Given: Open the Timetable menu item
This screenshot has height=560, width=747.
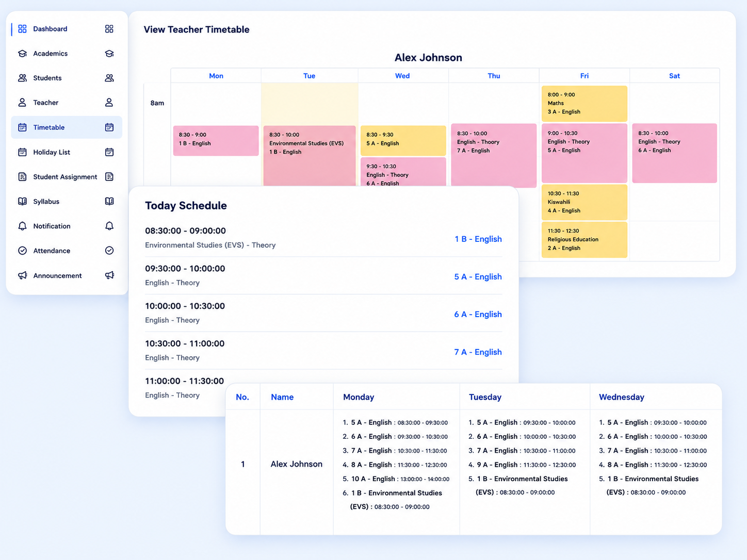Looking at the screenshot, I should click(x=67, y=127).
